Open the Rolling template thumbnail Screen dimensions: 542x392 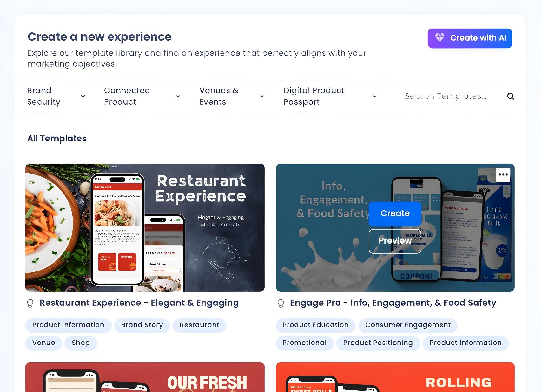point(395,377)
